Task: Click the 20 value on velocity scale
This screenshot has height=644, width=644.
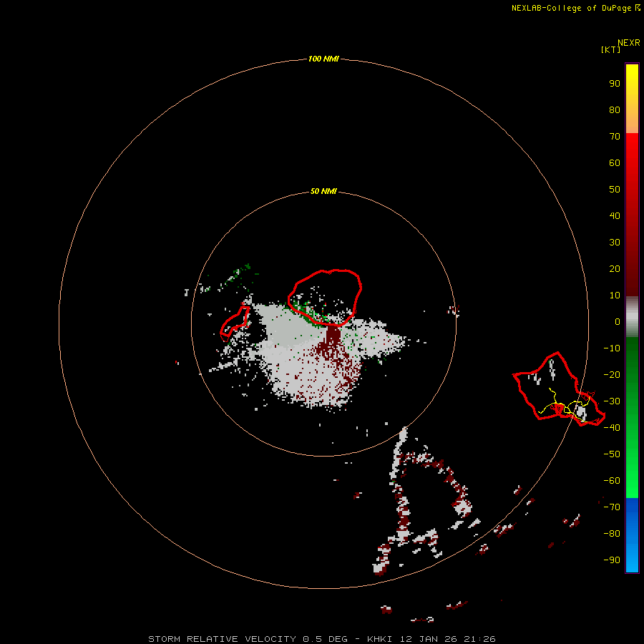Action: pos(615,268)
